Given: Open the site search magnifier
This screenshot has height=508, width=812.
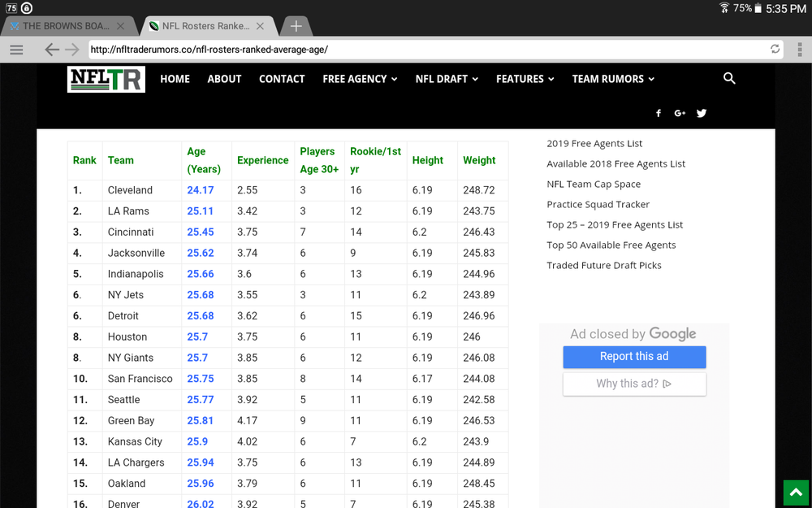Looking at the screenshot, I should 729,78.
